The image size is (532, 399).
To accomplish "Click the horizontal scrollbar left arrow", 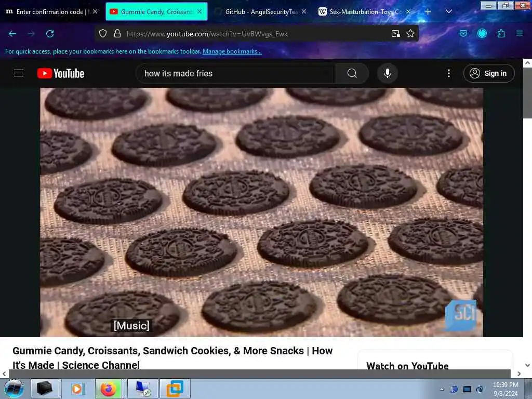I will coord(4,374).
